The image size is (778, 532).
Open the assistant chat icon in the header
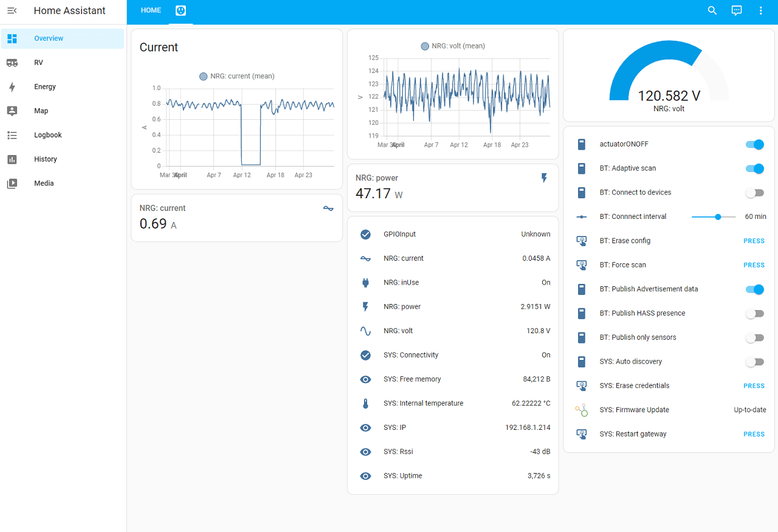click(x=737, y=11)
